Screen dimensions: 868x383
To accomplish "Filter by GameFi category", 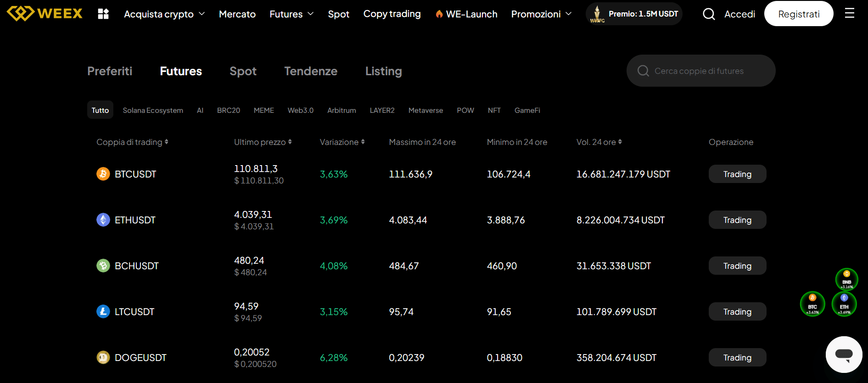I will click(x=527, y=110).
